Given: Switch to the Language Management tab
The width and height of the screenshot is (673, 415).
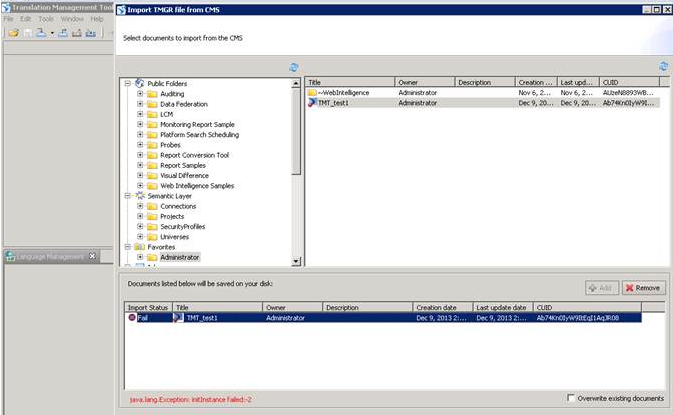Looking at the screenshot, I should tap(51, 257).
